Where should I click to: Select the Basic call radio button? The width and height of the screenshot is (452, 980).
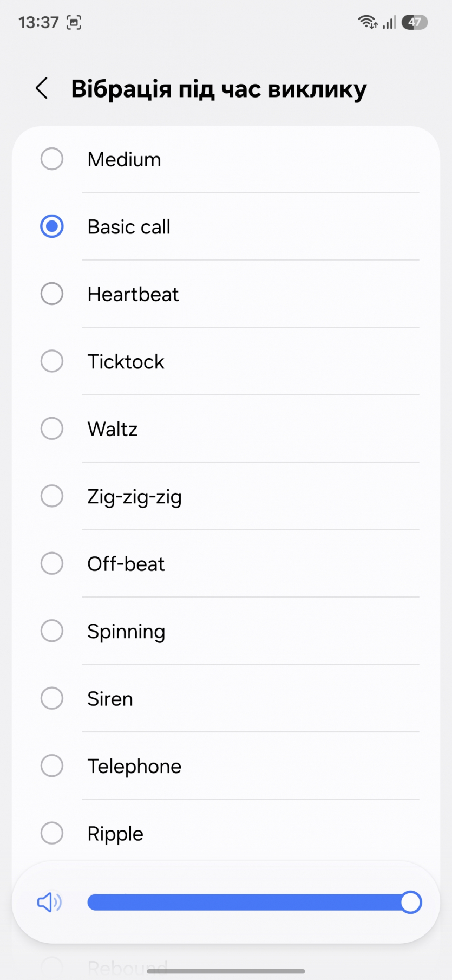[x=52, y=226]
